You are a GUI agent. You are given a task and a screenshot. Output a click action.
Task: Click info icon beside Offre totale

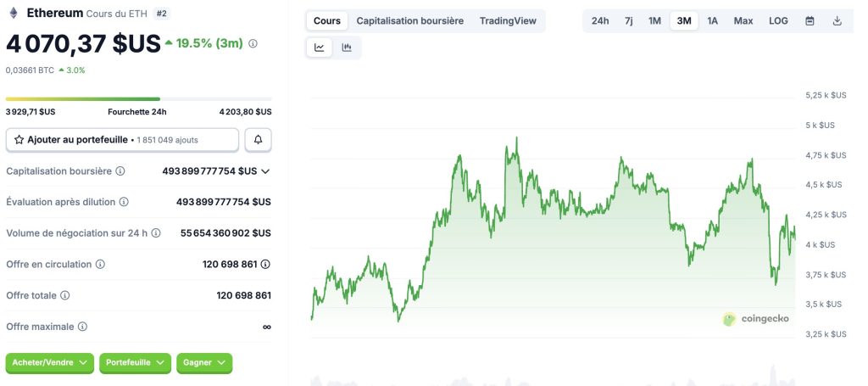coord(65,295)
